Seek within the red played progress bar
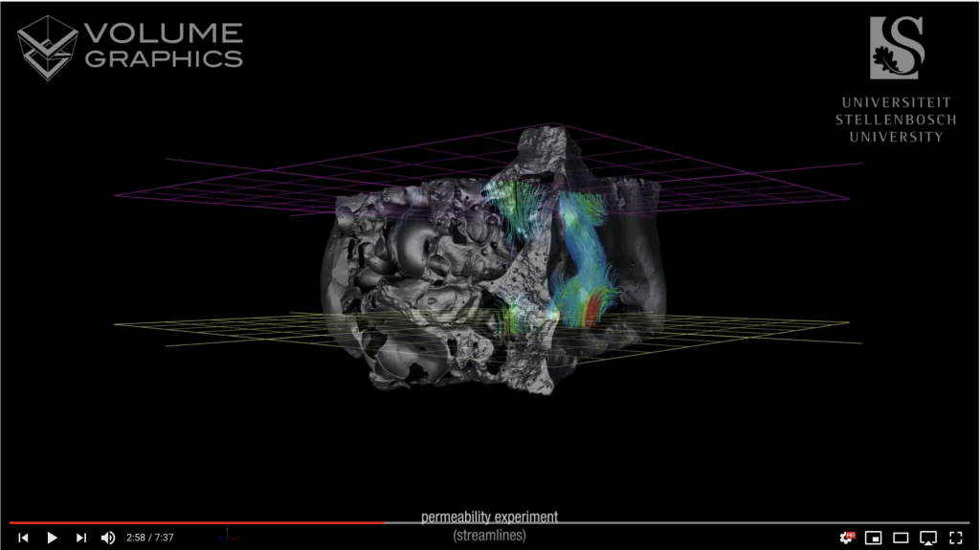 click(191, 522)
